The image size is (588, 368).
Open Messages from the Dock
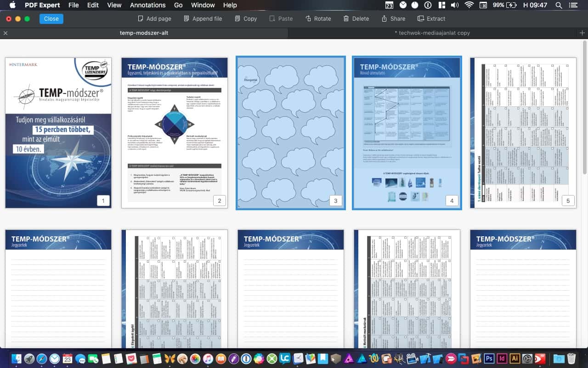80,358
